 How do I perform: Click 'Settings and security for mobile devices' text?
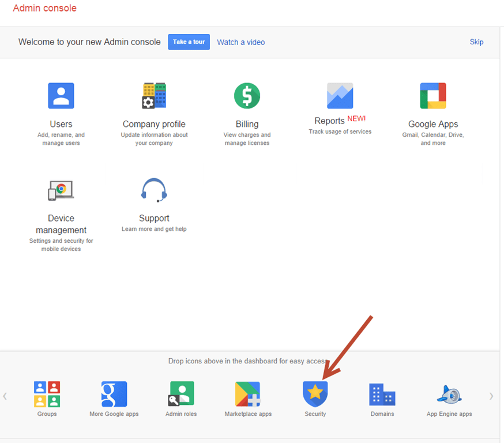pyautogui.click(x=61, y=245)
